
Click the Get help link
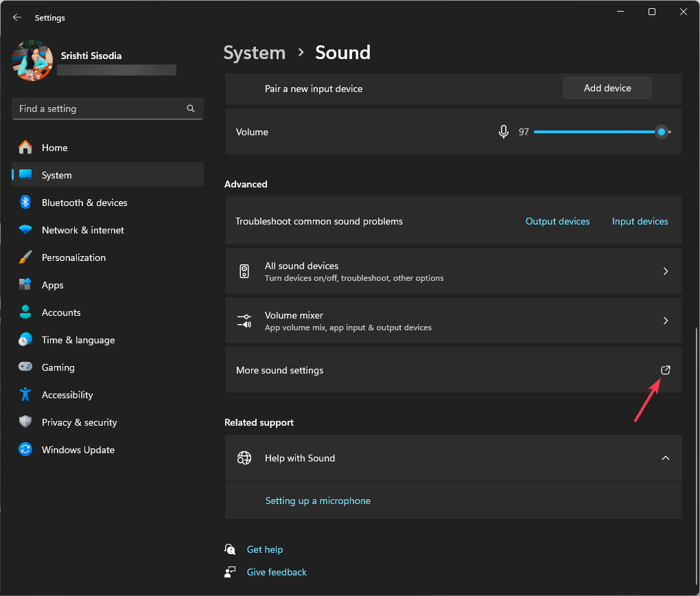pyautogui.click(x=265, y=549)
